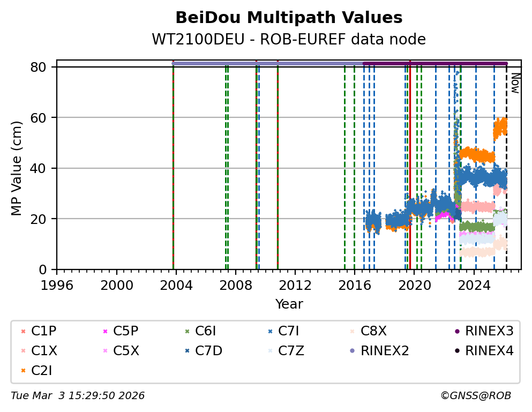This screenshot has width=532, height=412.
Task: Click the ©GNSS@ROB credit text
Action: coord(475,396)
